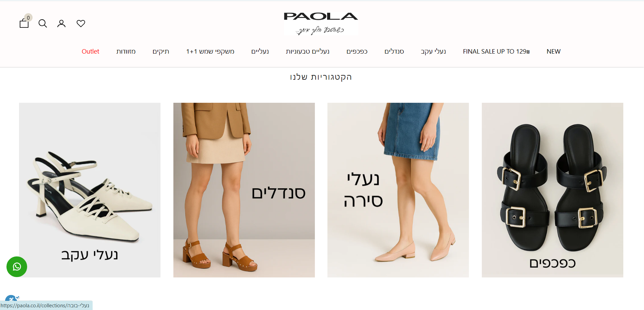This screenshot has width=644, height=310.
Task: Open the Outlet menu item
Action: pyautogui.click(x=90, y=52)
